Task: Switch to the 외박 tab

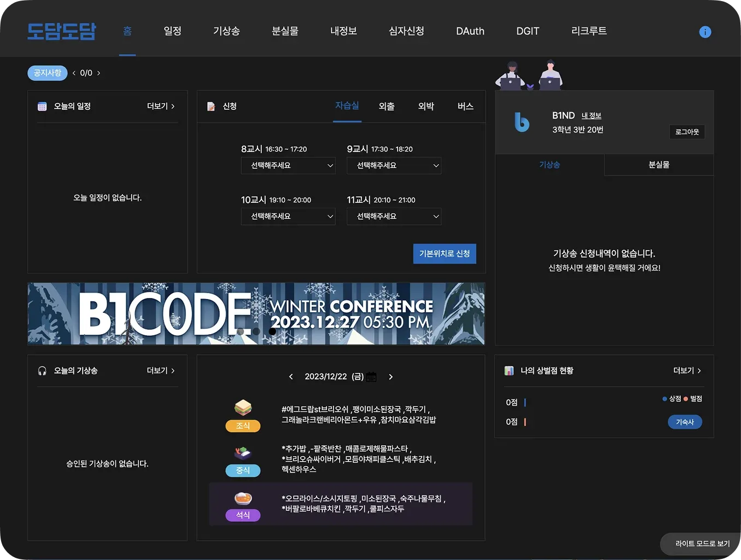Action: [x=426, y=106]
